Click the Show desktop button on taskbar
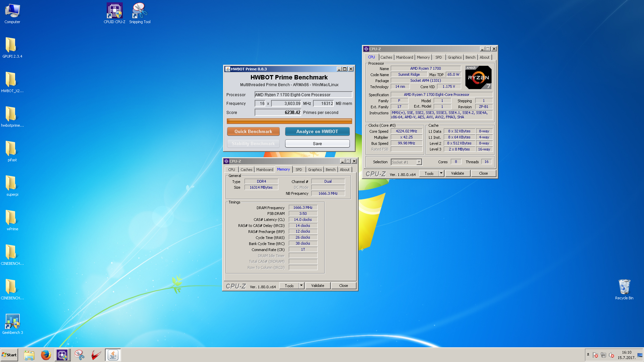The width and height of the screenshot is (644, 362). coord(640,355)
